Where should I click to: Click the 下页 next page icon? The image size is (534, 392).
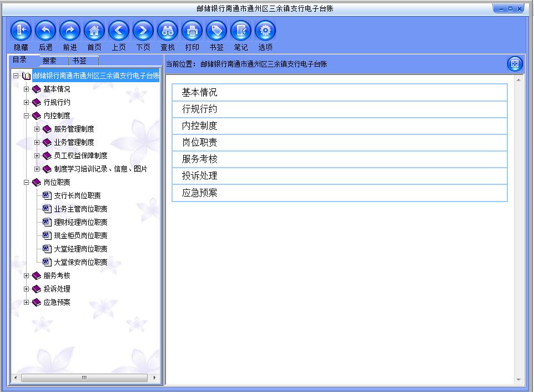point(143,31)
